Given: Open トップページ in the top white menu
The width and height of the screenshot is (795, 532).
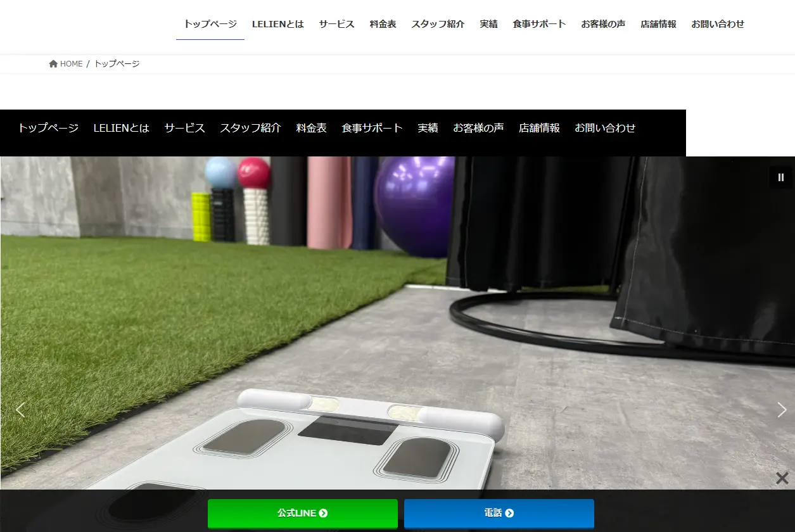Looking at the screenshot, I should 210,24.
